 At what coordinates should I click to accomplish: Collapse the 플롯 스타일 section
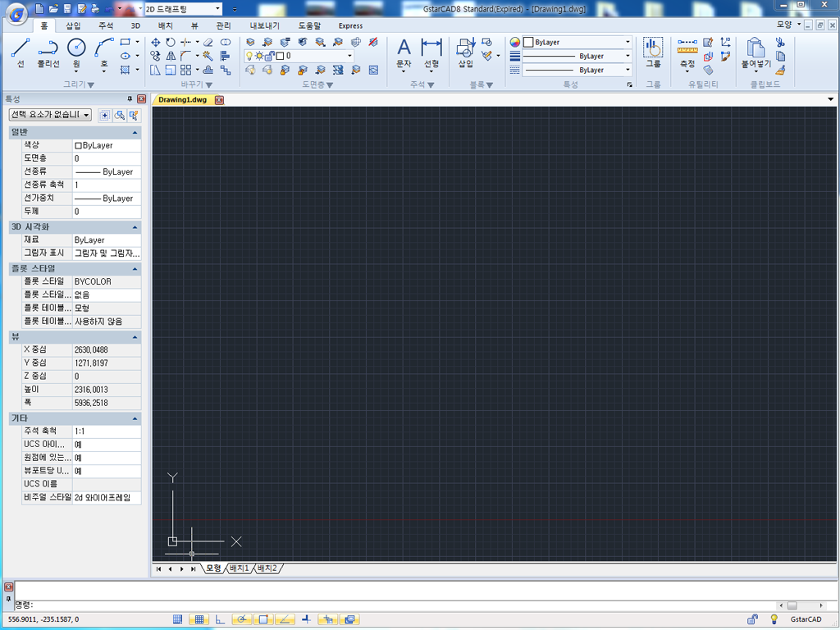pos(135,269)
